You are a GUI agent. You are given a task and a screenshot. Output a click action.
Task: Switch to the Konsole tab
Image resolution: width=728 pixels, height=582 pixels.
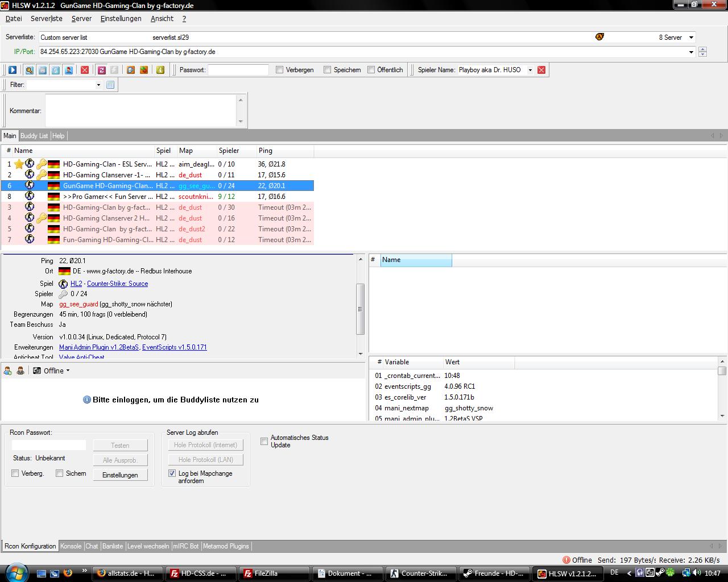click(71, 546)
